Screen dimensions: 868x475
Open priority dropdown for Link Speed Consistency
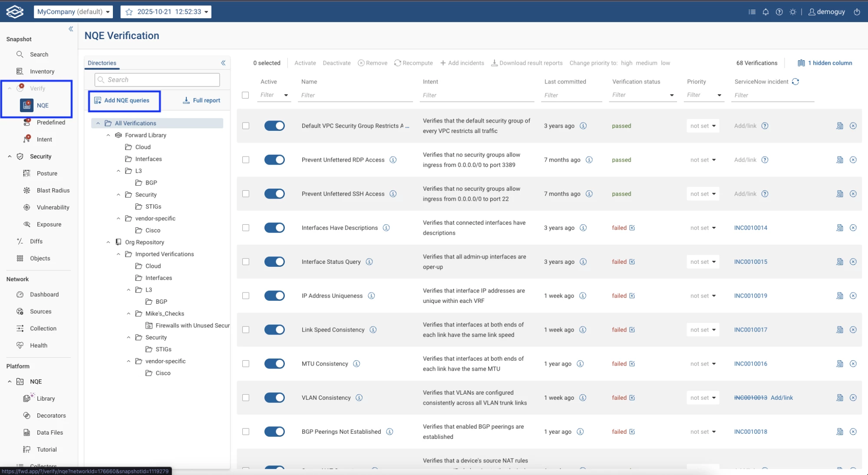pyautogui.click(x=703, y=330)
